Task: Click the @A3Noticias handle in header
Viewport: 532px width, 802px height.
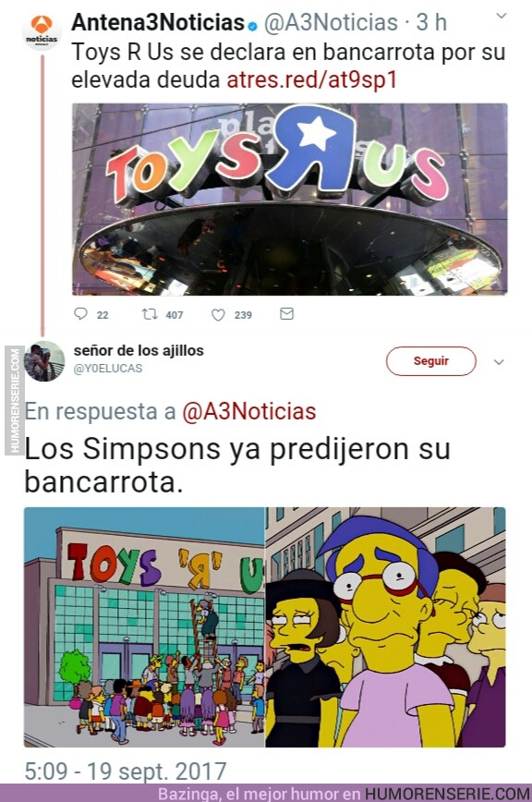Action: 331,22
